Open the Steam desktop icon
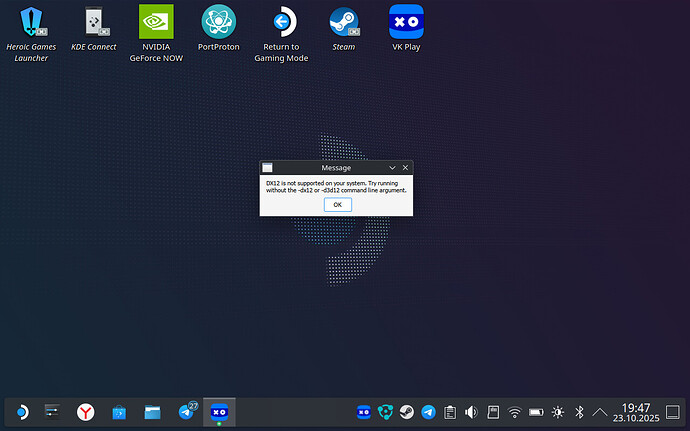690x431 pixels. coord(344,21)
